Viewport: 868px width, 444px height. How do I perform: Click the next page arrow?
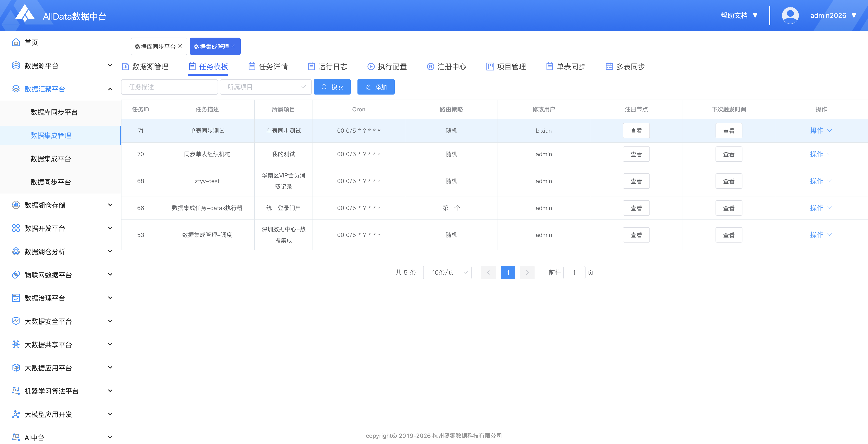coord(527,273)
